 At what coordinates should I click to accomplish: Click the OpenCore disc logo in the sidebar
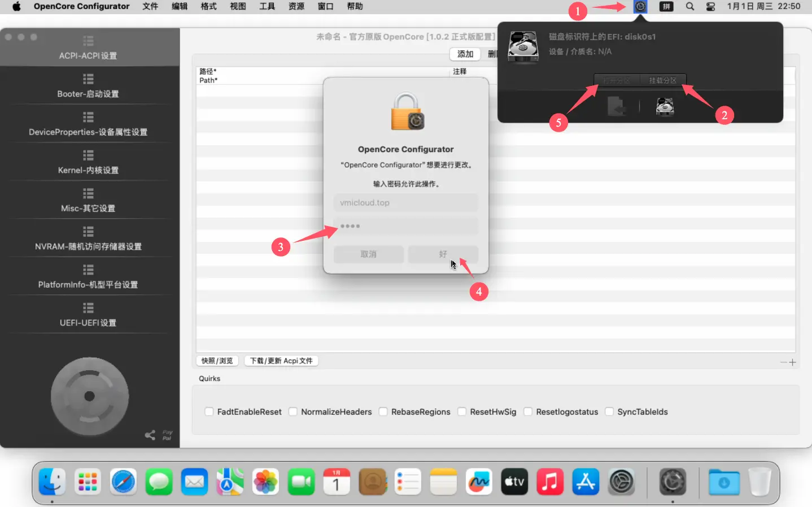(x=90, y=396)
